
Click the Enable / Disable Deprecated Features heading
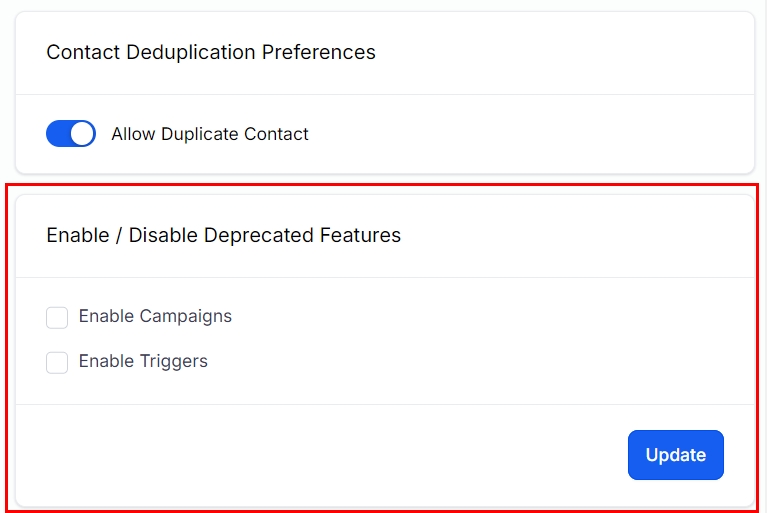pyautogui.click(x=223, y=236)
